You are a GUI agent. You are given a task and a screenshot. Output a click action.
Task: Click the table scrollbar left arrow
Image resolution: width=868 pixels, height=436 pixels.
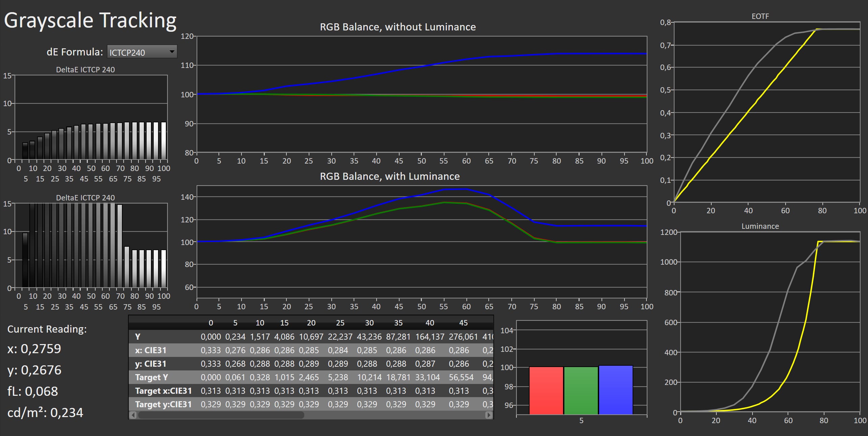click(x=133, y=415)
